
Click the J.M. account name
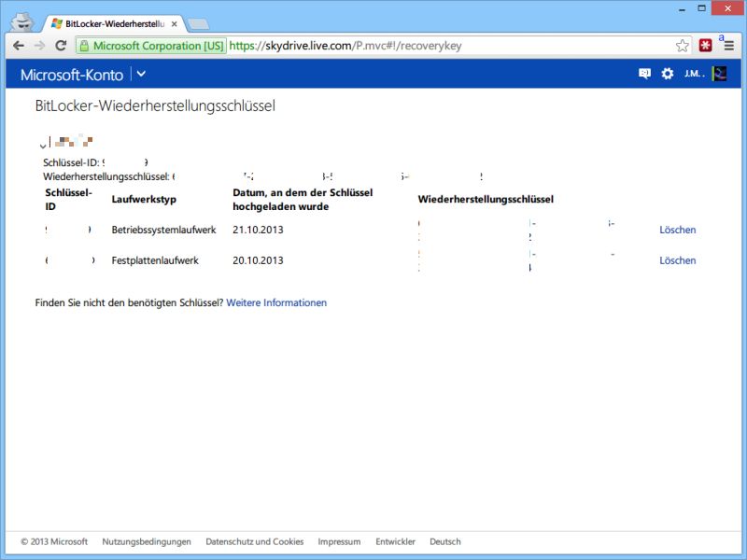[x=694, y=74]
